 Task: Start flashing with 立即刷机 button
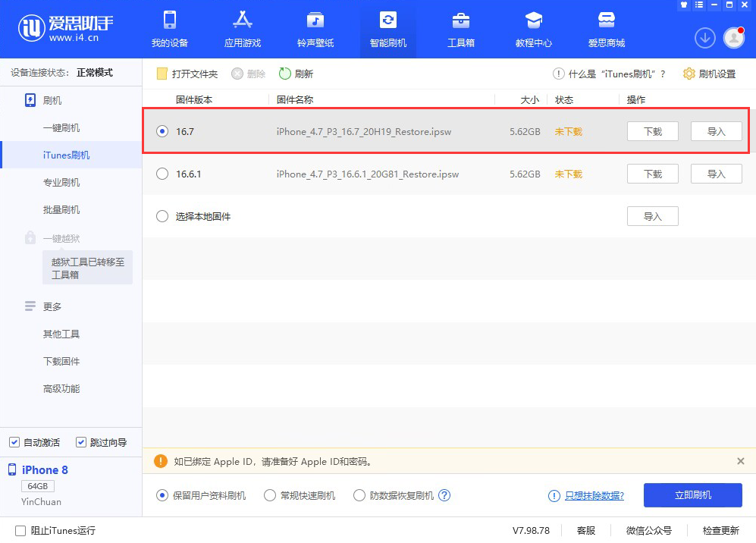[692, 494]
